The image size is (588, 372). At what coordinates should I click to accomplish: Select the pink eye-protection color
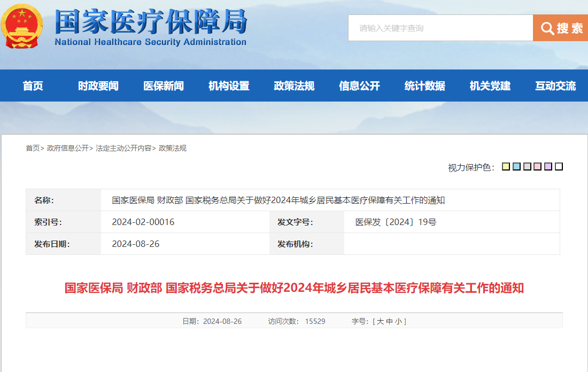point(538,167)
